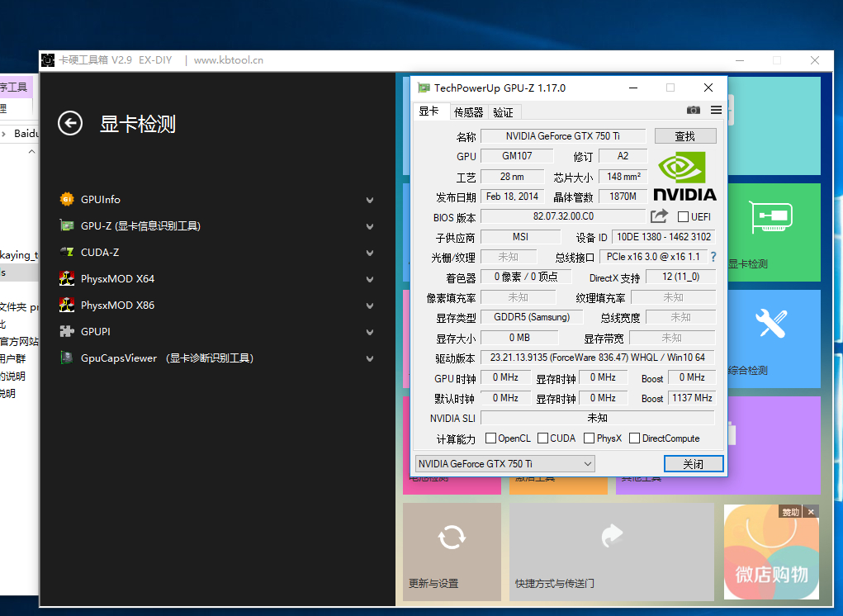The image size is (843, 616).
Task: Expand the GPU-Z row chevron
Action: 370,226
